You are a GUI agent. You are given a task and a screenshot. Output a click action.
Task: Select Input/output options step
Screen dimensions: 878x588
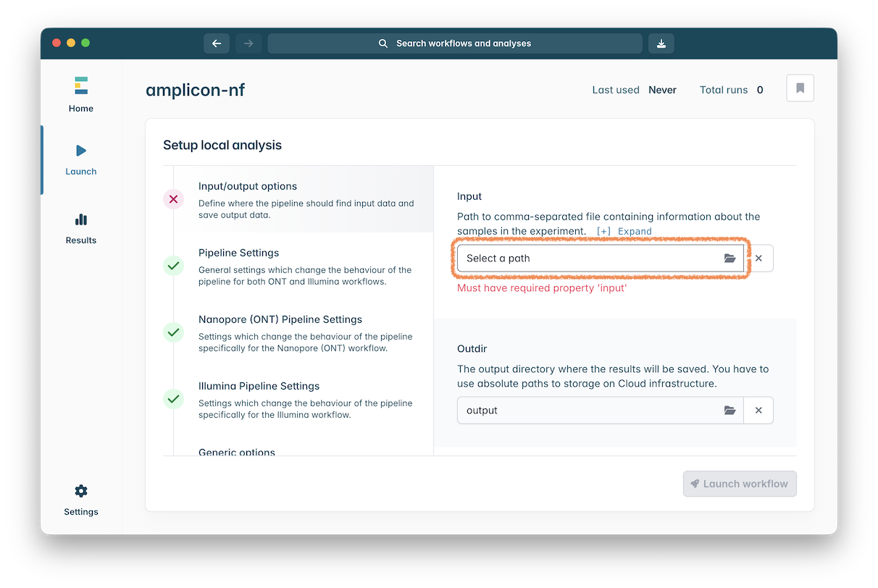(x=248, y=186)
